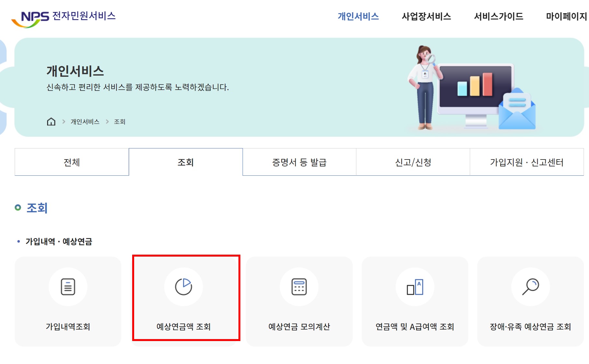Click the 개인서비스 banner title
This screenshot has height=364, width=589.
point(75,71)
